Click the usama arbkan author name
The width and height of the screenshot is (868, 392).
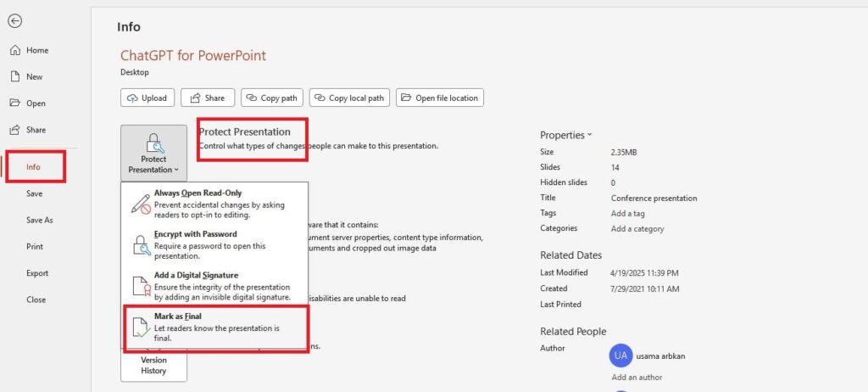(660, 356)
